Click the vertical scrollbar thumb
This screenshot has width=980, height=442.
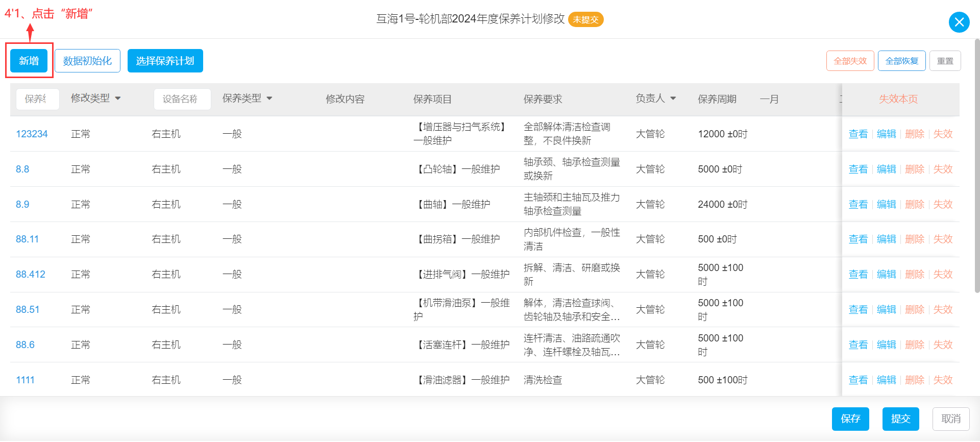pos(977,166)
